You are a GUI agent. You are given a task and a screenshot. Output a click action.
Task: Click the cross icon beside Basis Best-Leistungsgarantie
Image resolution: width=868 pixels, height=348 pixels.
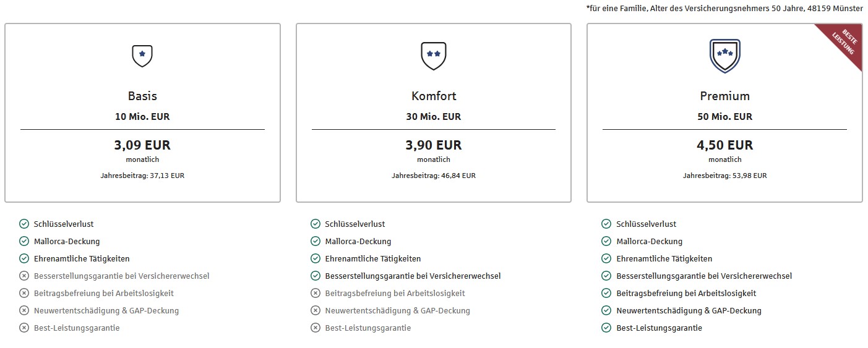24,328
